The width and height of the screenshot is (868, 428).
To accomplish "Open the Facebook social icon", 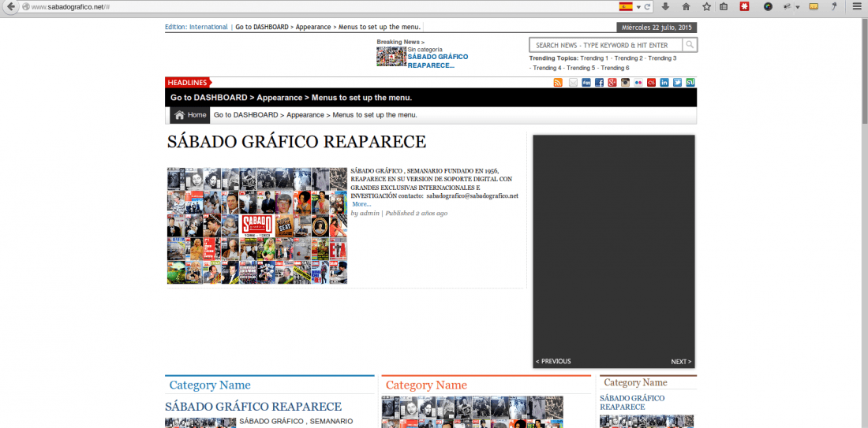I will click(x=599, y=83).
